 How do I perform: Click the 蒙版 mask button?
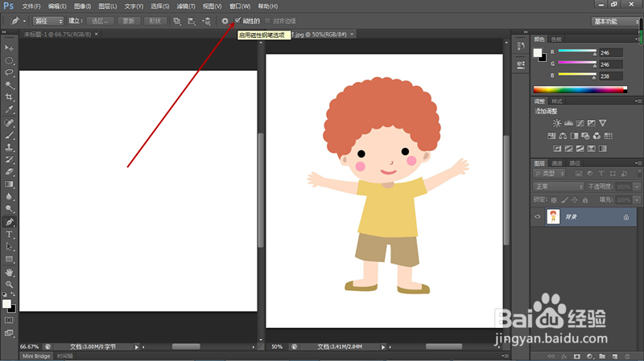(129, 21)
